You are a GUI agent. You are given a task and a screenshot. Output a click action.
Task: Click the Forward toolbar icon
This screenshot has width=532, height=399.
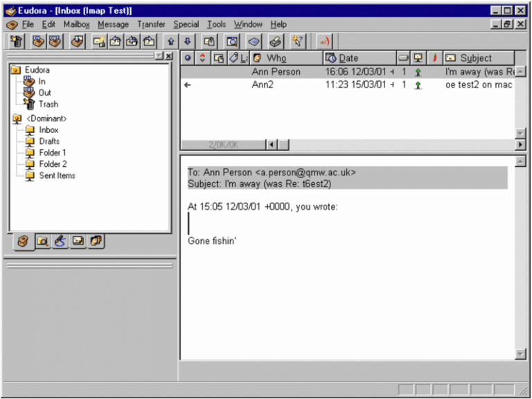pos(149,42)
